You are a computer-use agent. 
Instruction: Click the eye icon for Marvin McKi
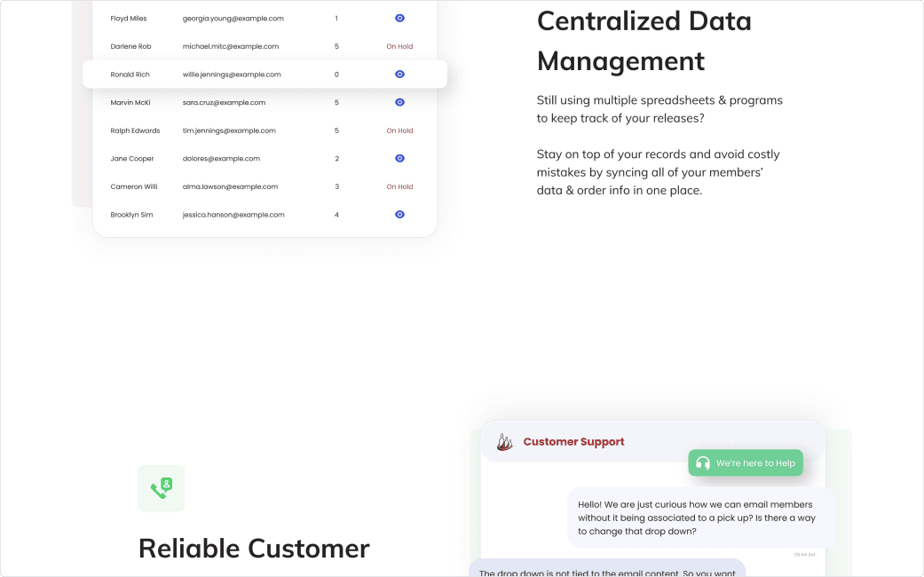click(399, 102)
